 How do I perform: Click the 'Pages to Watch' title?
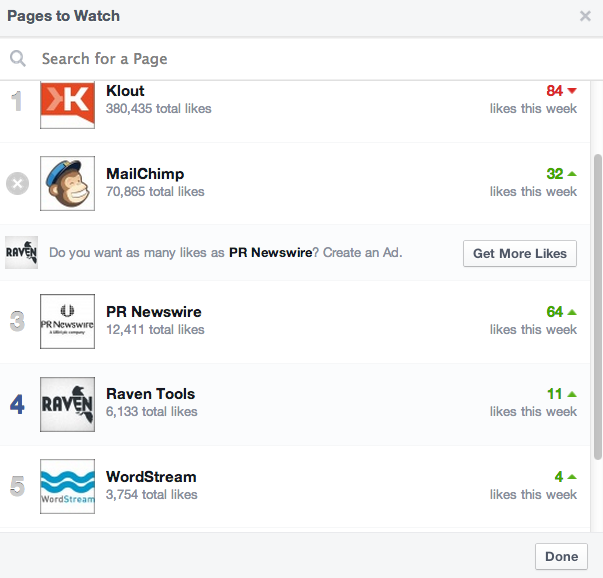coord(63,16)
